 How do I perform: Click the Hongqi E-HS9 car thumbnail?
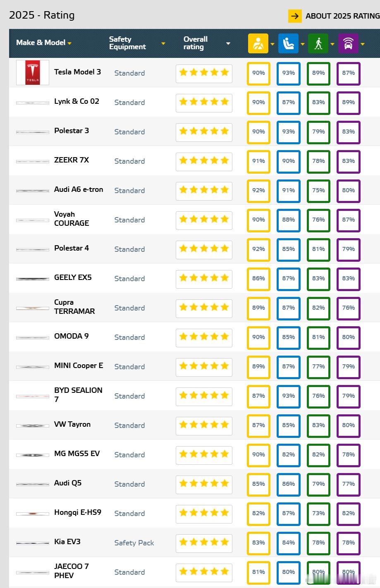33,514
